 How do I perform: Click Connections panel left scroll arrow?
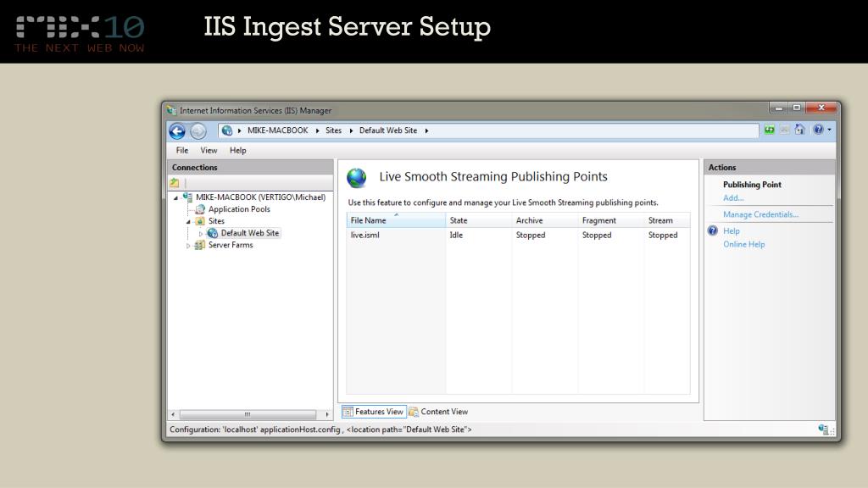point(173,414)
